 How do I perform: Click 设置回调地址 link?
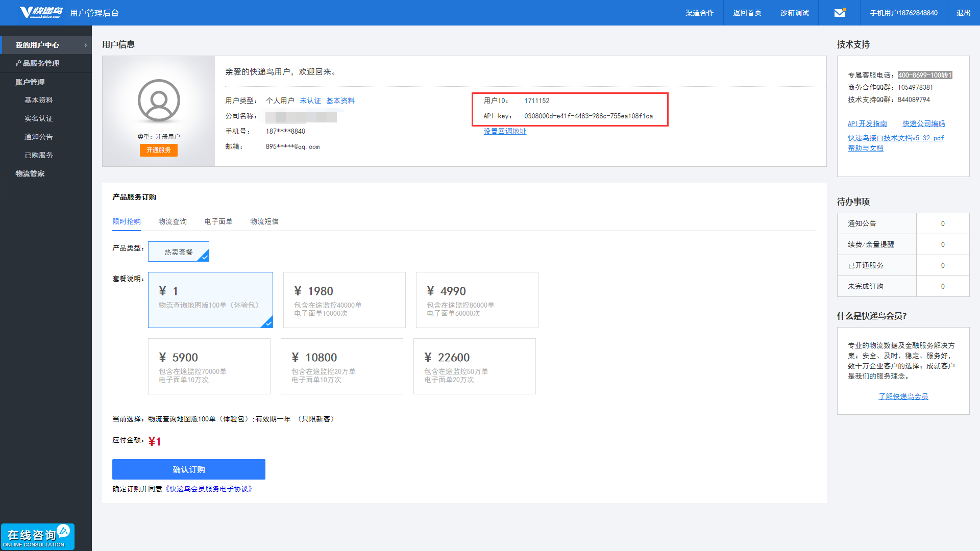click(505, 131)
